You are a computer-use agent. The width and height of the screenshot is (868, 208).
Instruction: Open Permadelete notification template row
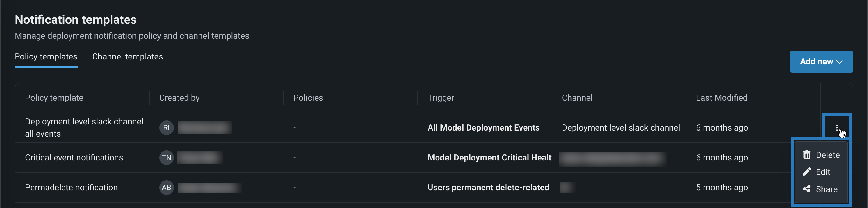pyautogui.click(x=71, y=188)
